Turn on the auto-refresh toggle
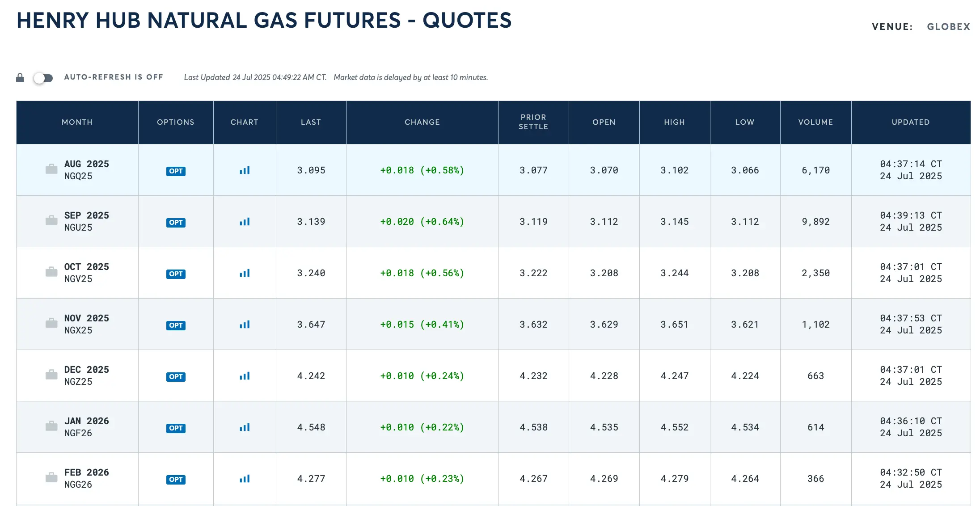This screenshot has width=980, height=506. pyautogui.click(x=43, y=78)
